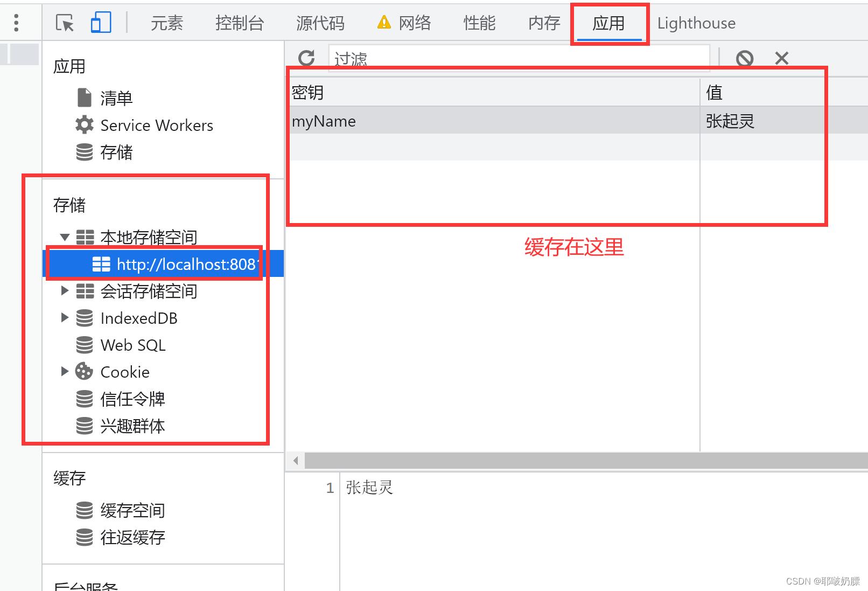Click the database icon beside 往返缓存
Screen dimensions: 868x591
85,537
